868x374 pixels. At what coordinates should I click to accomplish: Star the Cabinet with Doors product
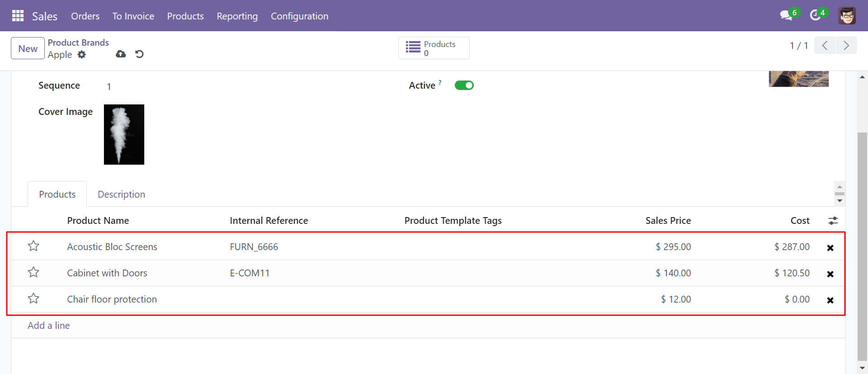coord(33,272)
